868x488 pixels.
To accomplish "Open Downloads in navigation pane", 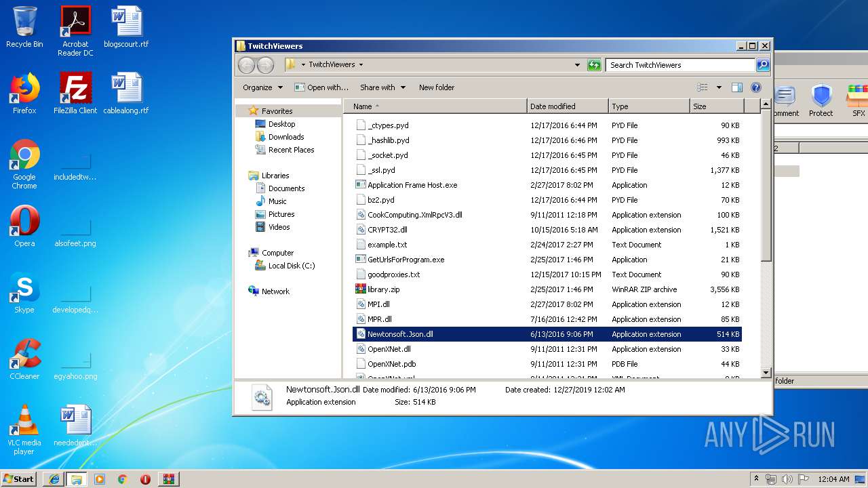I will pos(286,137).
